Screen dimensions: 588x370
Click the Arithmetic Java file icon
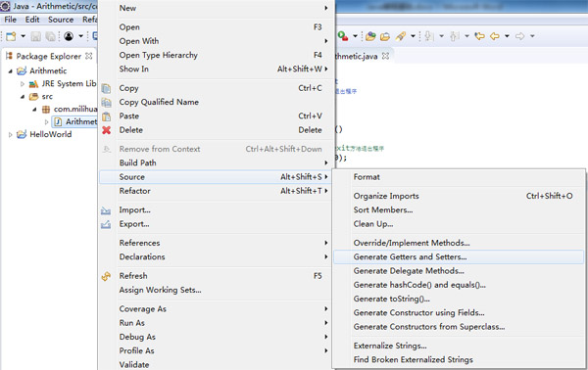click(58, 122)
